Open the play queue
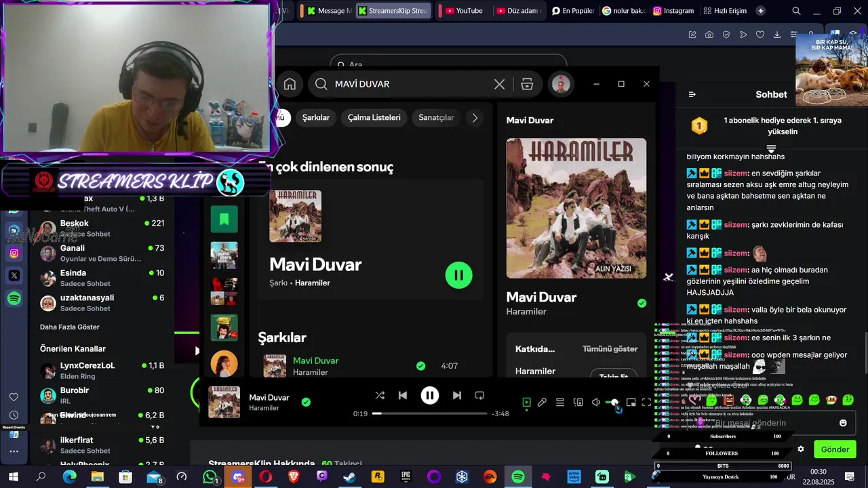This screenshot has height=488, width=868. coord(560,403)
